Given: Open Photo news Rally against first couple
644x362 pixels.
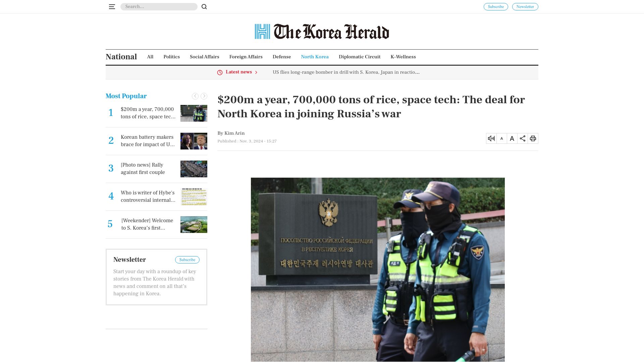Looking at the screenshot, I should (x=143, y=169).
